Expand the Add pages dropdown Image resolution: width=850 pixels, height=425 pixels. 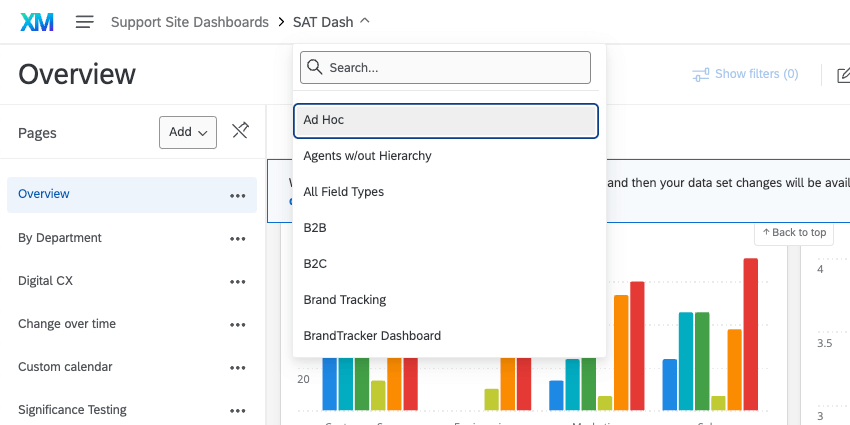pos(188,132)
